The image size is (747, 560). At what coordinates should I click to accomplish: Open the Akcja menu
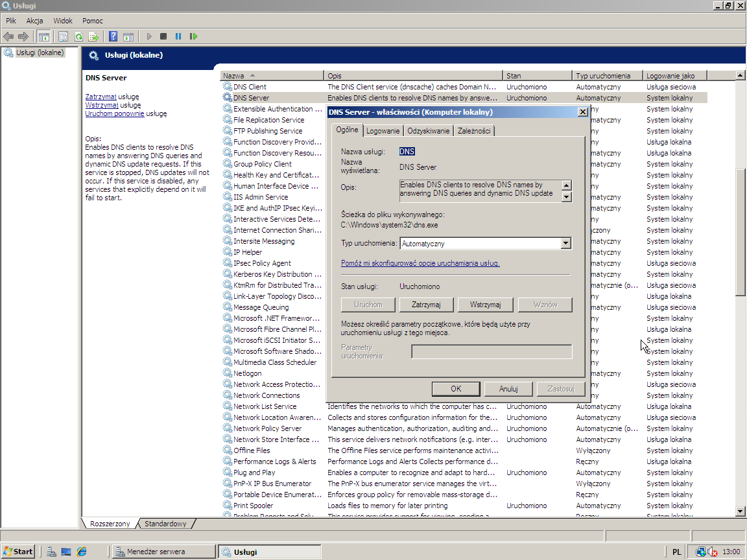coord(35,21)
